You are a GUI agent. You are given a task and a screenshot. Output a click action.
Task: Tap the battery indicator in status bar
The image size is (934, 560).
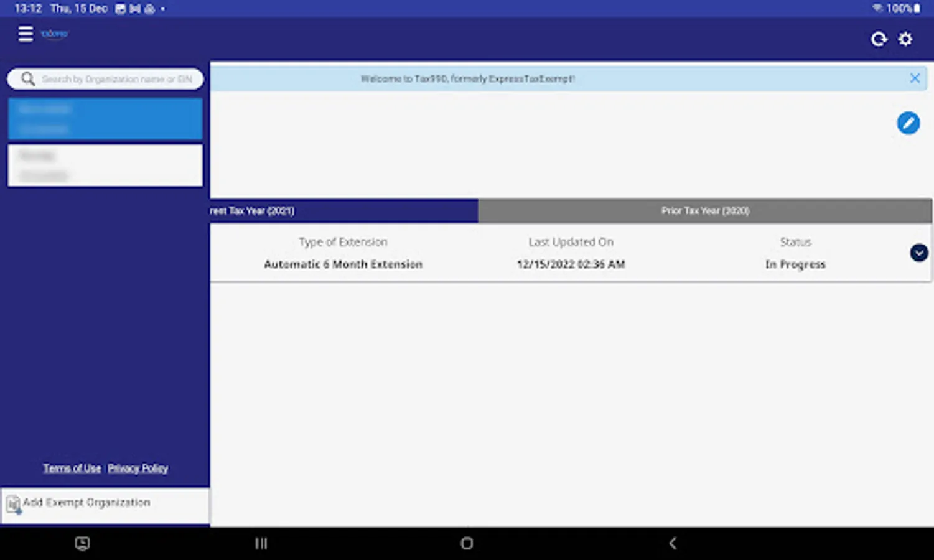917,9
